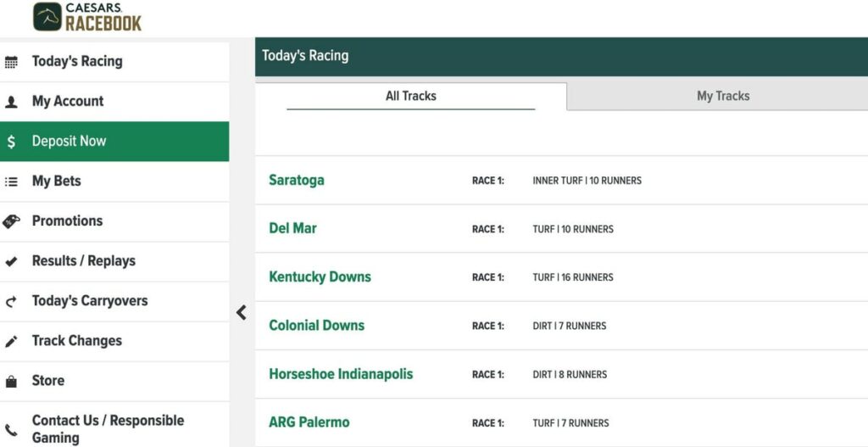This screenshot has width=868, height=447.
Task: Click the list icon beside My Bets
Action: [x=11, y=182]
